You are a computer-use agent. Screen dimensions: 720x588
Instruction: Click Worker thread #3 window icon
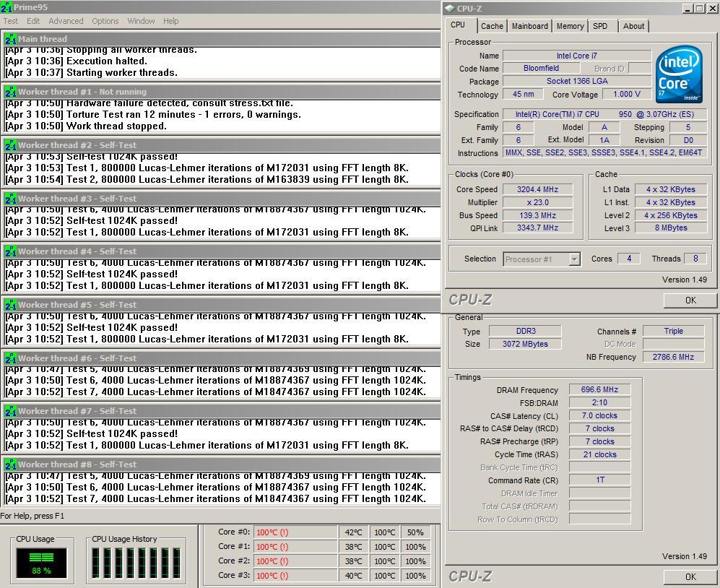click(x=11, y=199)
